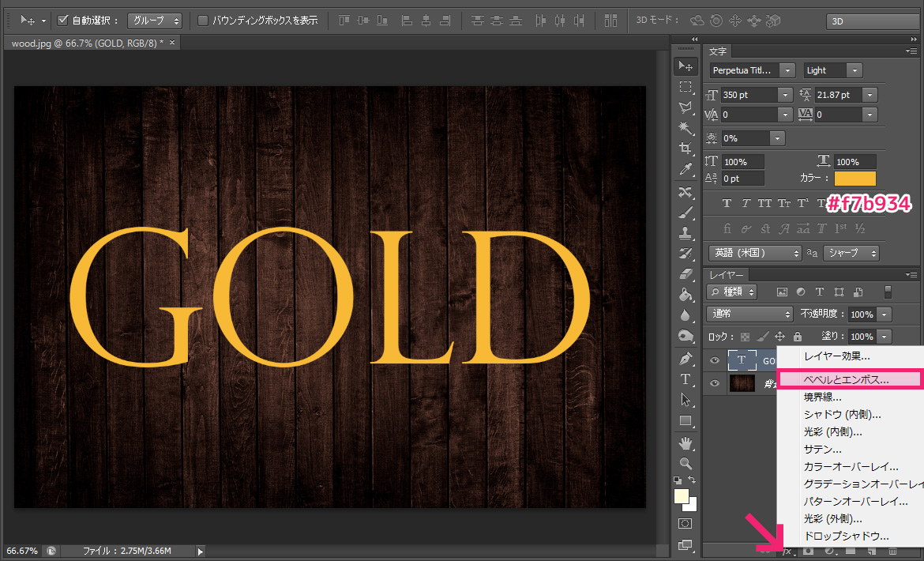Image resolution: width=924 pixels, height=561 pixels.
Task: Select the Move tool
Action: pos(685,66)
